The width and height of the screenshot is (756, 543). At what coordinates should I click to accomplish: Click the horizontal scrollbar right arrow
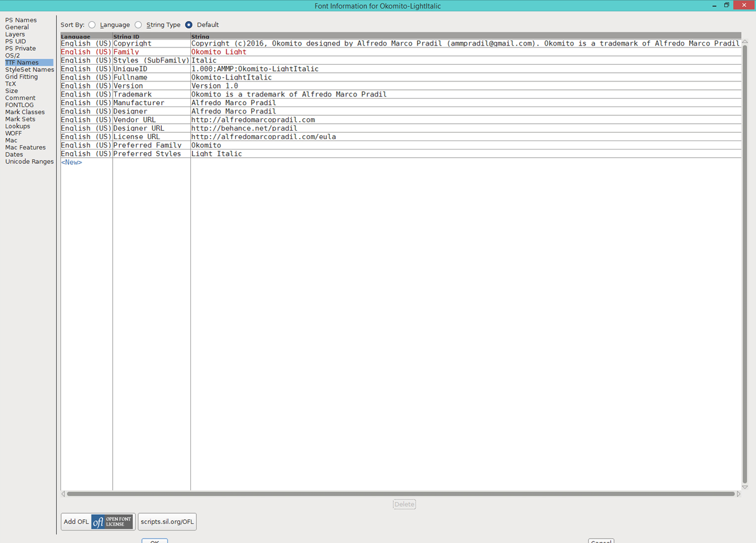point(739,494)
